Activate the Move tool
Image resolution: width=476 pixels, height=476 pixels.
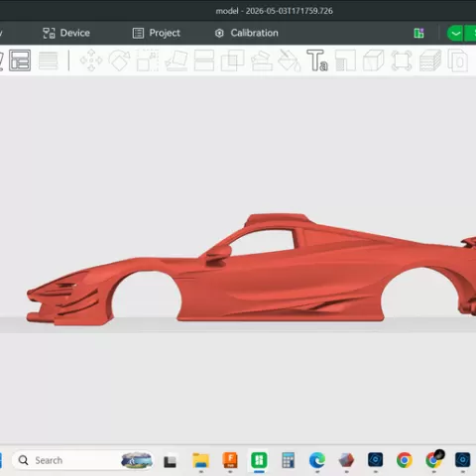point(91,60)
